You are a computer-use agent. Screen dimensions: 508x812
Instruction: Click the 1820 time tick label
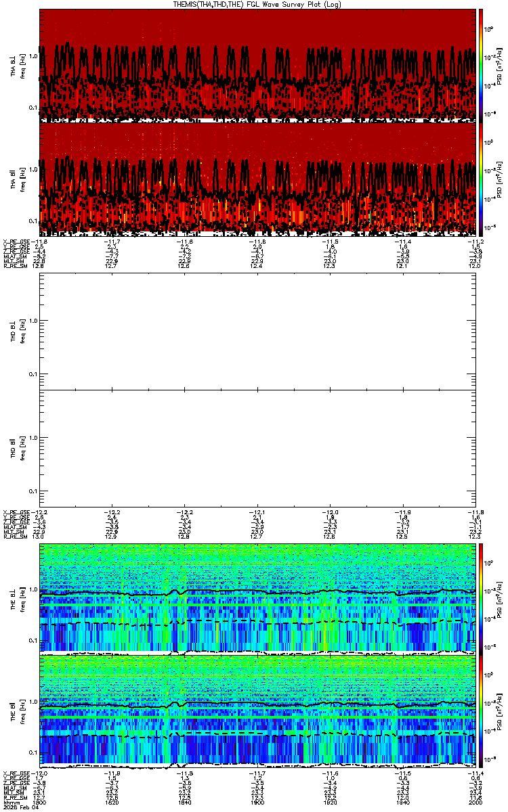point(112,803)
